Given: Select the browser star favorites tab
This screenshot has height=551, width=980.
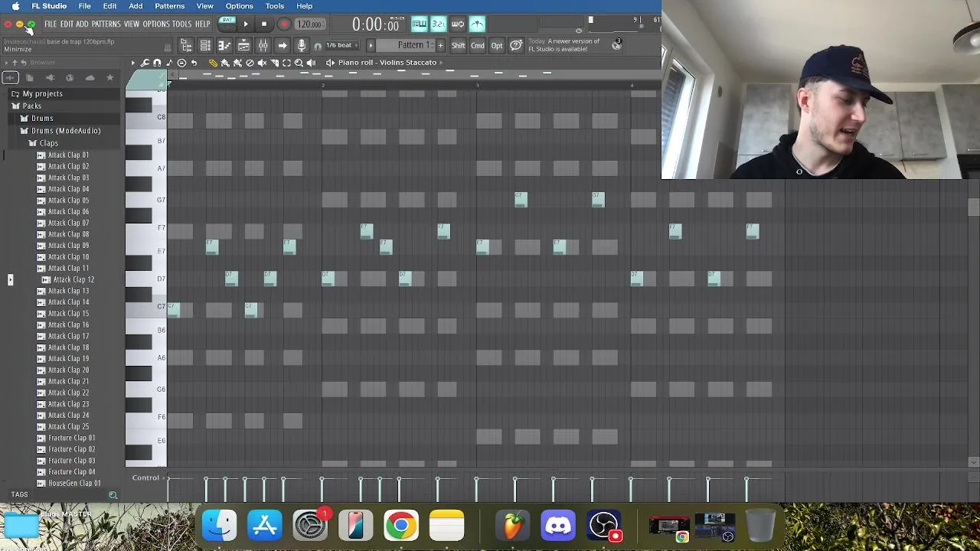Looking at the screenshot, I should pyautogui.click(x=109, y=78).
